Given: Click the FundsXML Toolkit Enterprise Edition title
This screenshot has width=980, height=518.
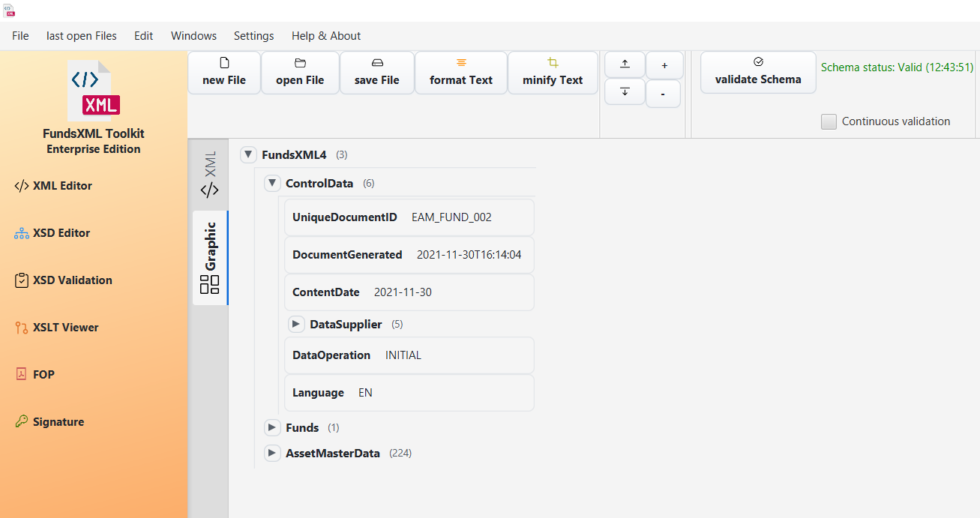Looking at the screenshot, I should (x=94, y=141).
